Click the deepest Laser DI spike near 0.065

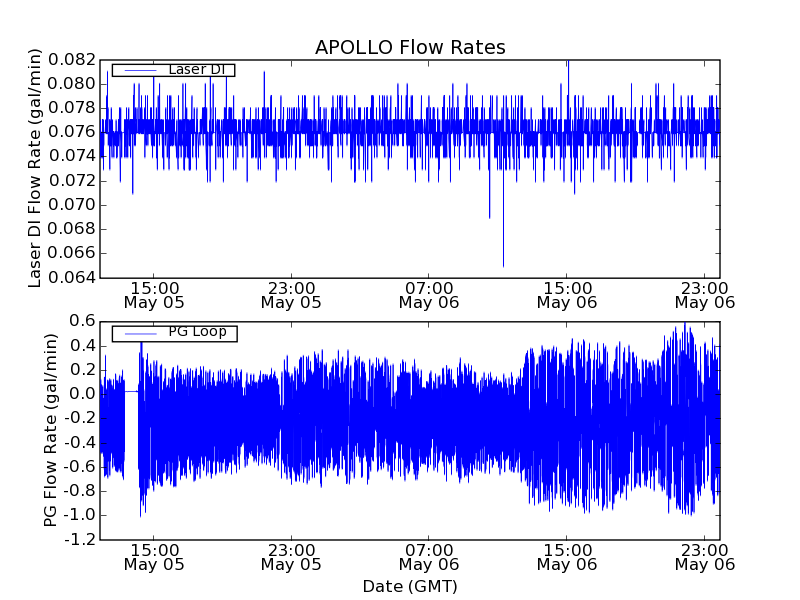coord(503,262)
